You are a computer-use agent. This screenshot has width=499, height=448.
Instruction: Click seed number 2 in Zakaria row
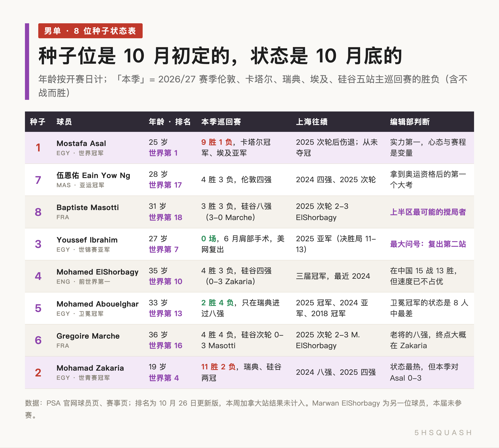38,373
